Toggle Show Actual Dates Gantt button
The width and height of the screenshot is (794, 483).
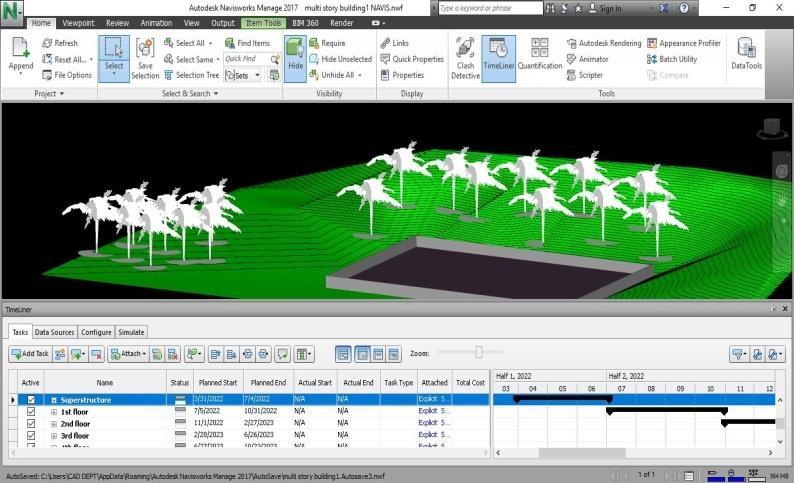coord(378,354)
